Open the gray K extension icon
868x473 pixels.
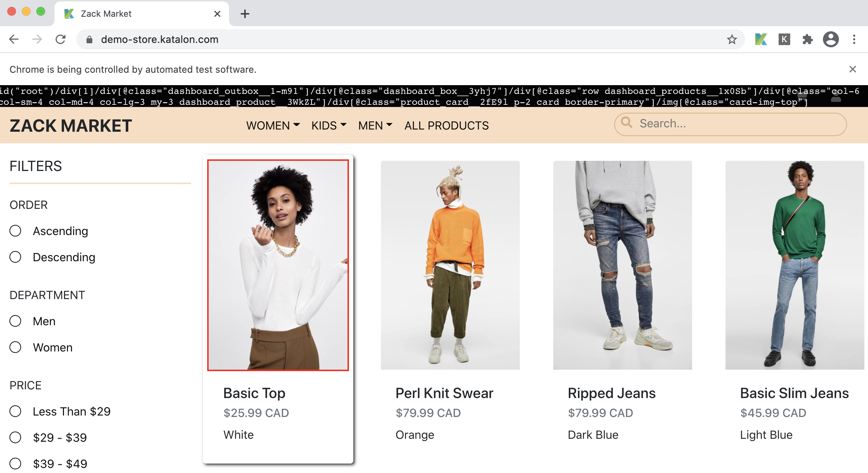(x=784, y=39)
